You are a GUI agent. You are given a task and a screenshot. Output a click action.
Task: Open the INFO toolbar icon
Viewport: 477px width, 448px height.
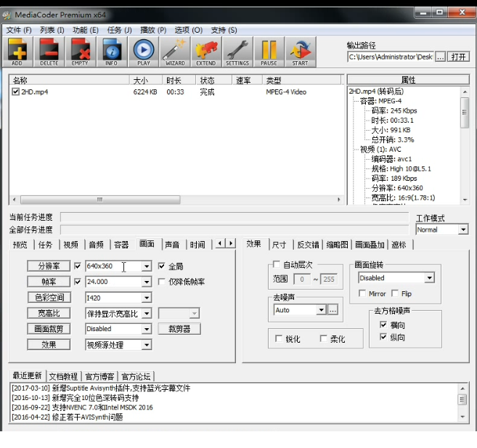[x=112, y=52]
